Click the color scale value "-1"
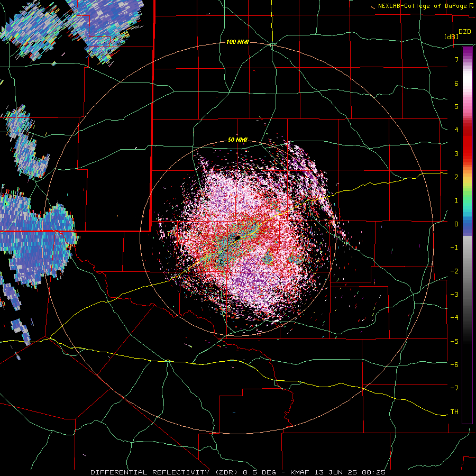This screenshot has width=476, height=476. (x=454, y=248)
